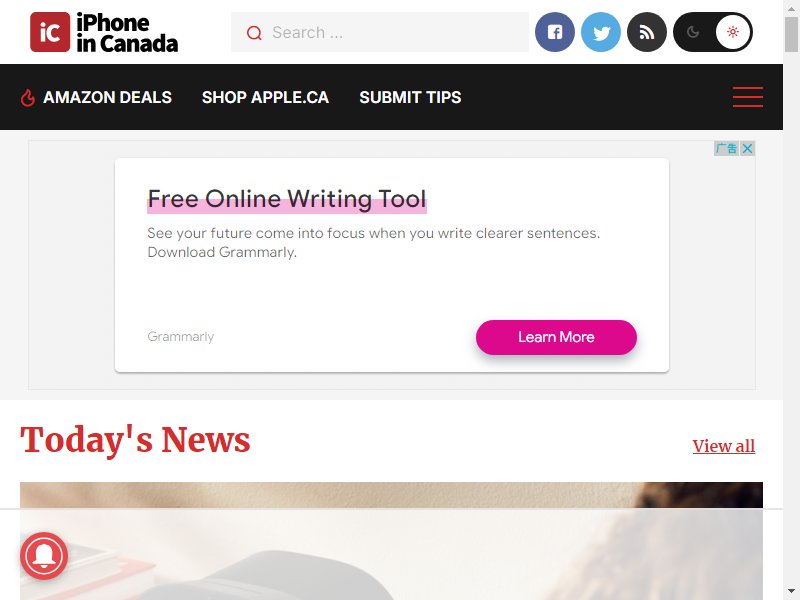Focus the Search input field
This screenshot has width=800, height=600.
point(380,32)
